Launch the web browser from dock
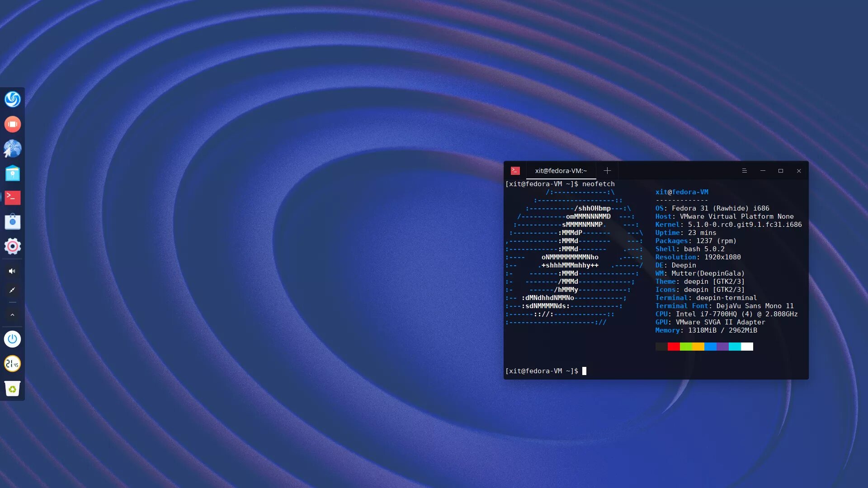Viewport: 868px width, 488px height. [12, 149]
